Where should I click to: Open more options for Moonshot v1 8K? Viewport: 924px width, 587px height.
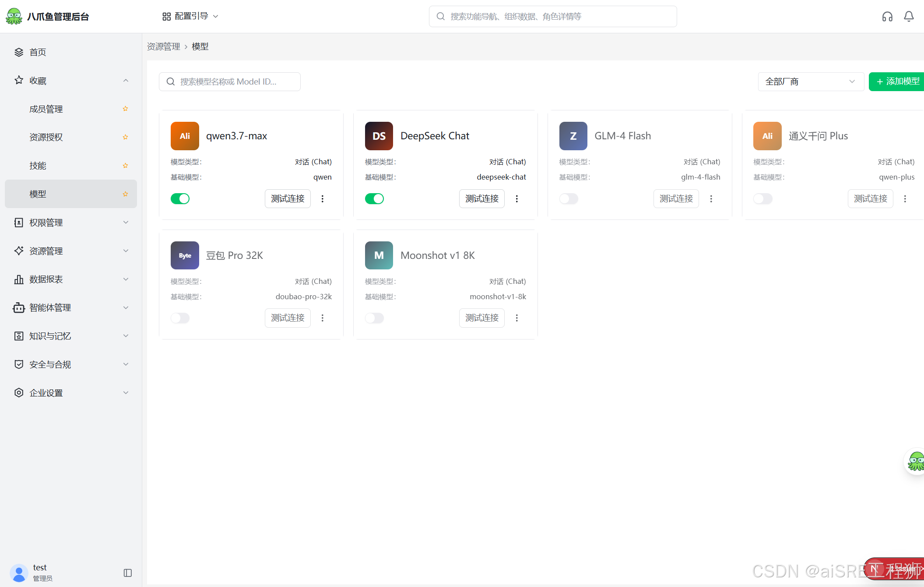pyautogui.click(x=517, y=318)
